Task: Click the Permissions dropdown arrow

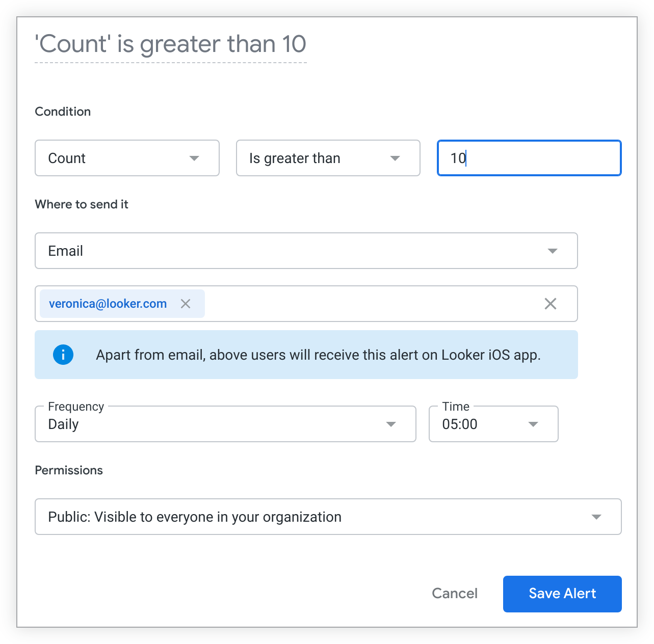Action: coord(596,517)
